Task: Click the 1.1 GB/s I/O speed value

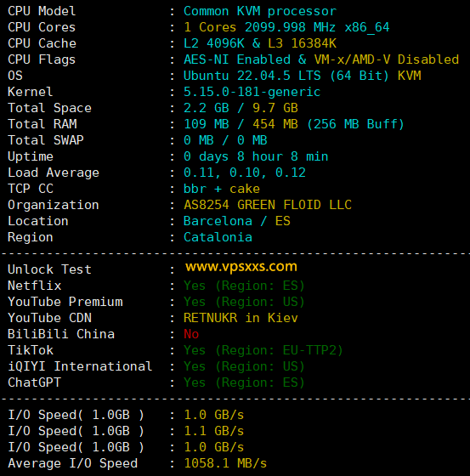Action: [x=214, y=431]
